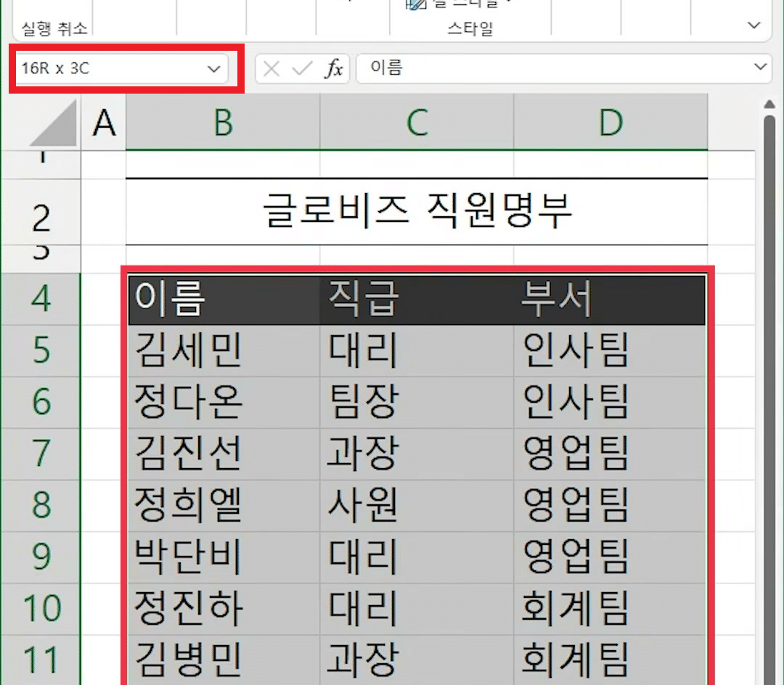Select column D header
The height and width of the screenshot is (685, 784).
coord(611,123)
